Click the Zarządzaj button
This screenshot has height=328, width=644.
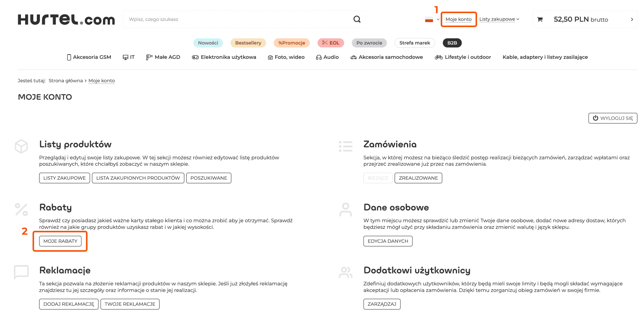tap(382, 304)
